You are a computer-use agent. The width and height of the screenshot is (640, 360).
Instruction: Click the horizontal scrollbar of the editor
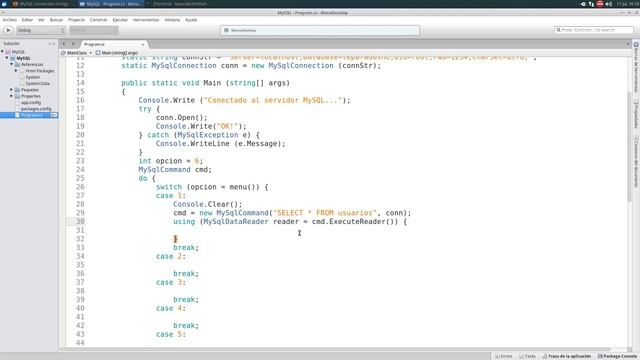336,349
